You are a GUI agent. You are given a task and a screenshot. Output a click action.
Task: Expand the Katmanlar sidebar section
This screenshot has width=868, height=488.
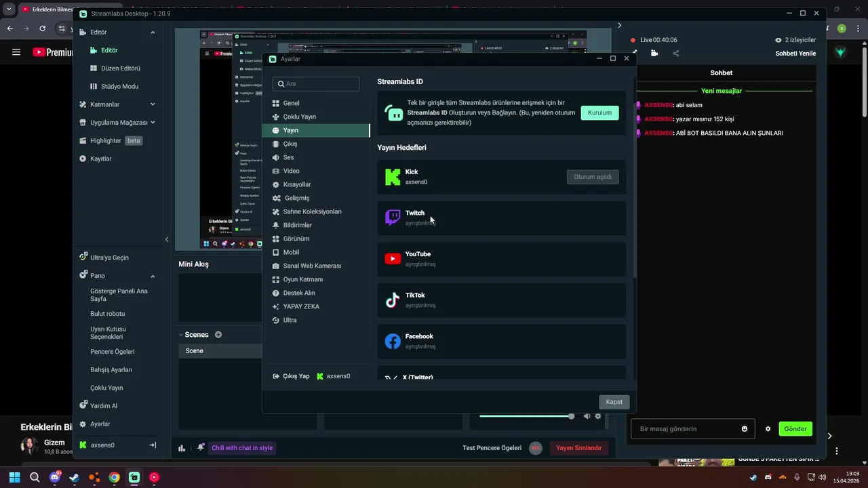pyautogui.click(x=153, y=104)
